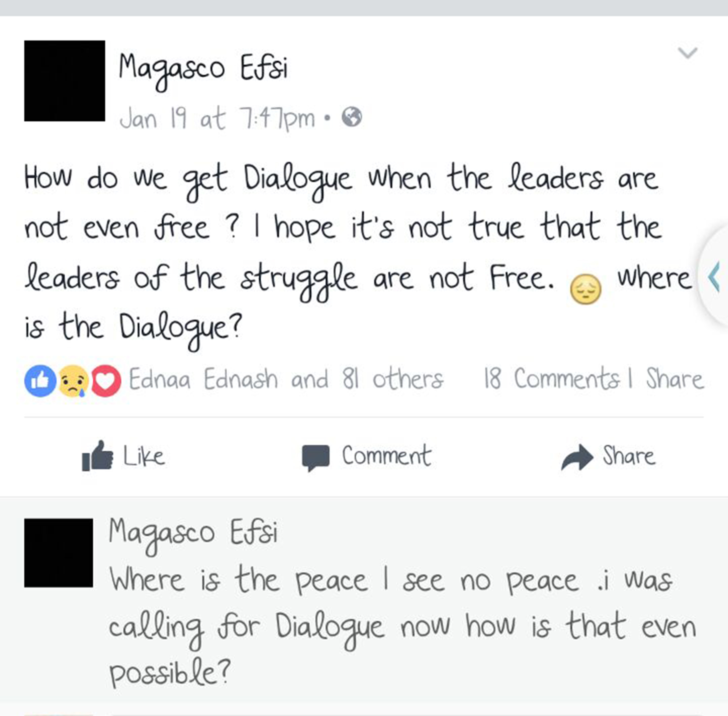Click the Comment speech bubble icon
The image size is (728, 716).
point(316,458)
